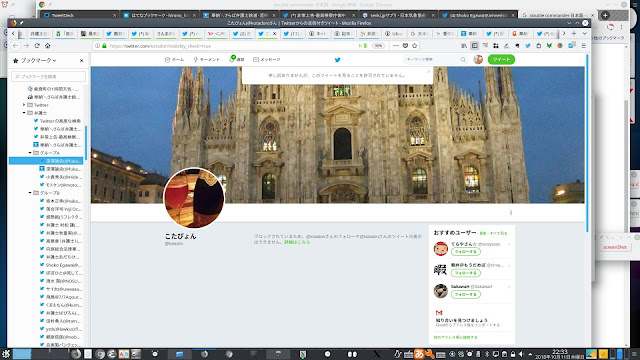Collapse the グループB bookmark folder
The image size is (640, 360).
[x=30, y=193]
